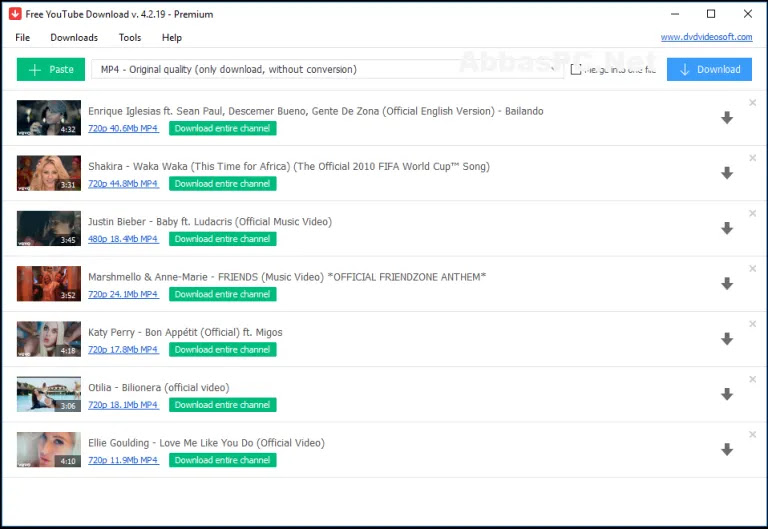The height and width of the screenshot is (529, 768).
Task: Click the download arrow for Ellie Goulding video
Action: pyautogui.click(x=727, y=450)
